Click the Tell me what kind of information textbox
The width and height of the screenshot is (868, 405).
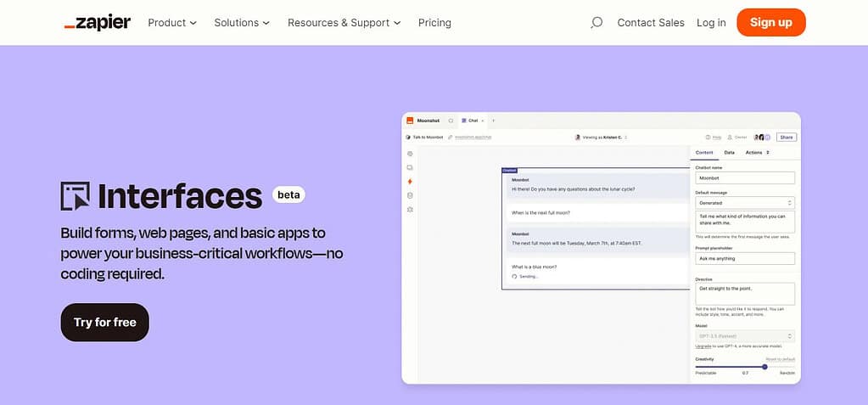pos(745,222)
